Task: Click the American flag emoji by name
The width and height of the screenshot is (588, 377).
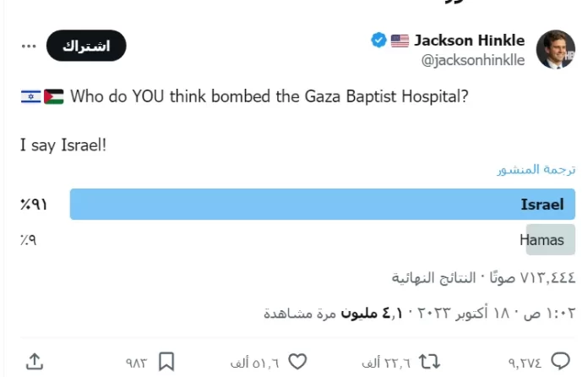Action: coord(400,41)
